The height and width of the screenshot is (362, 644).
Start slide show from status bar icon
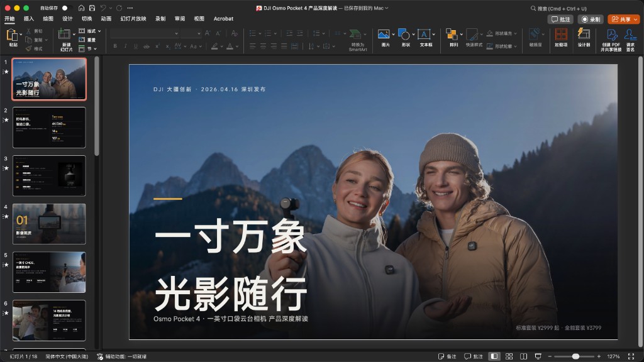coord(538,356)
